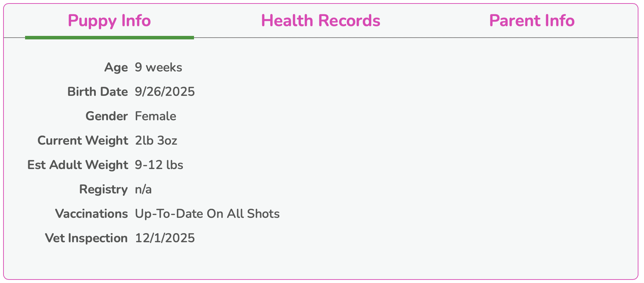Click the "Female" gender value
Screen dimensions: 644x283
[155, 116]
